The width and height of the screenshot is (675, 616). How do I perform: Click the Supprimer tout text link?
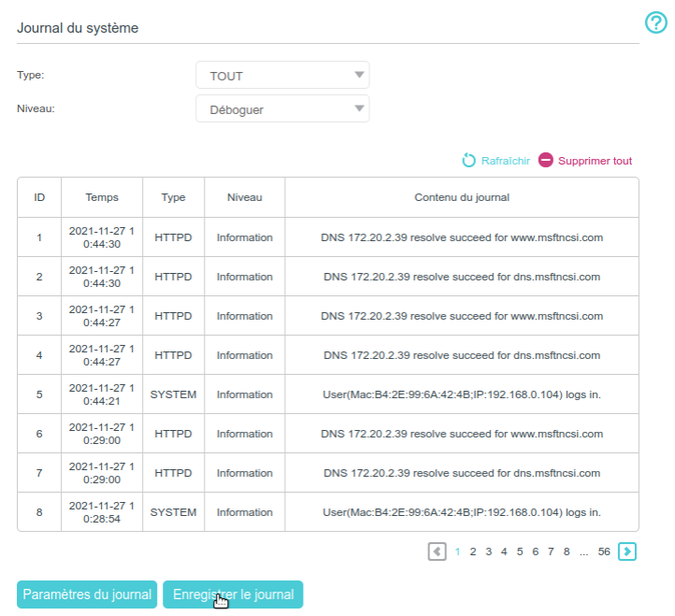[595, 161]
